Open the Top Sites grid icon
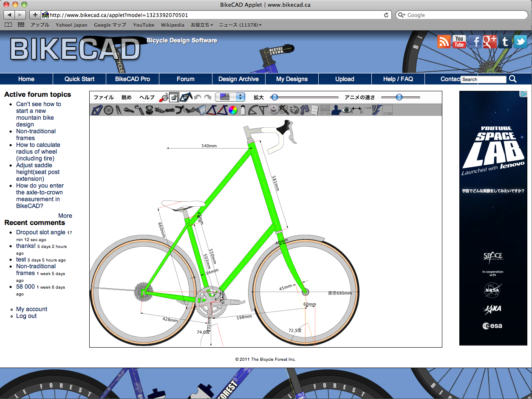 (21, 25)
